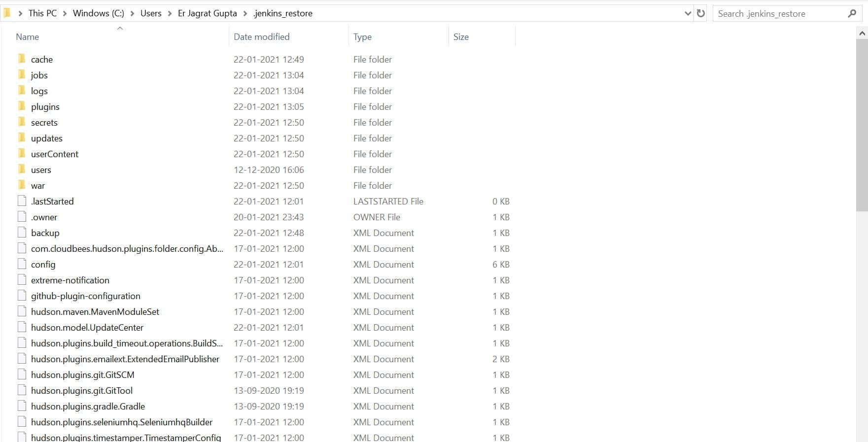The image size is (868, 442).
Task: Click the jobs folder name
Action: tap(39, 75)
